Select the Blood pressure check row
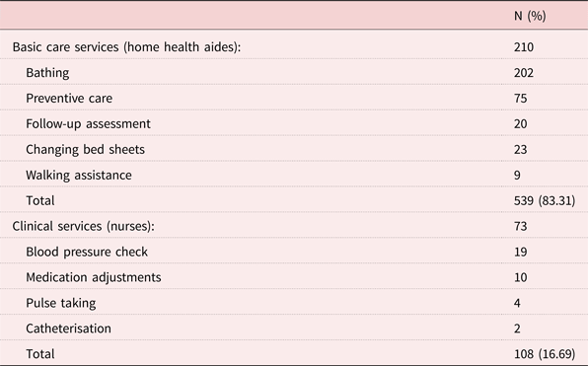Screen dimensions: 588x366 294,252
